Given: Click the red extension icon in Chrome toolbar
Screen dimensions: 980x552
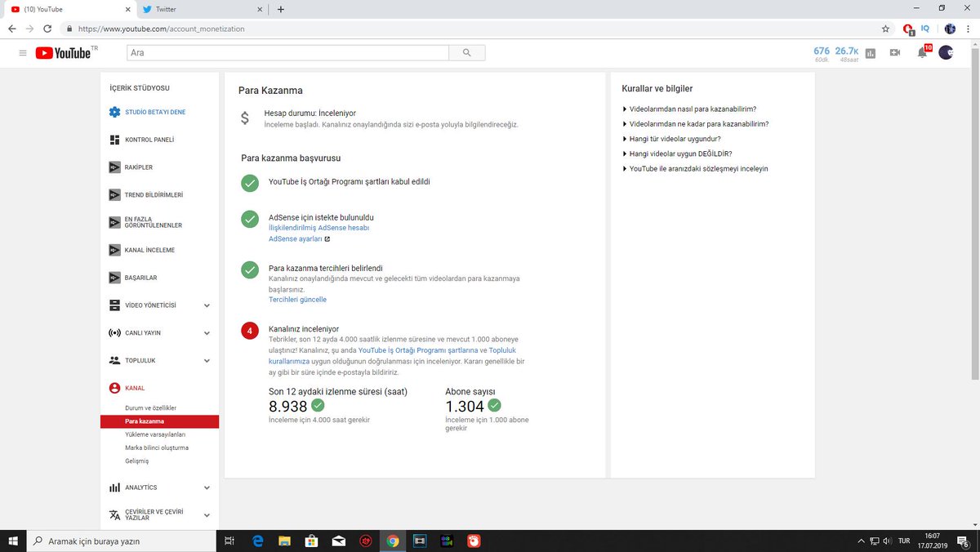Looking at the screenshot, I should click(x=908, y=29).
